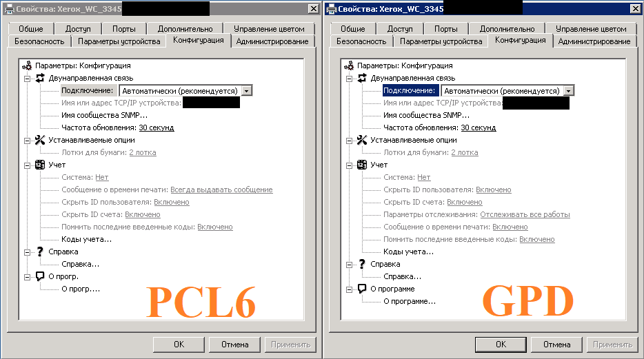This screenshot has height=359, width=644.
Task: Click the bidirectional communication icon in GPD window
Action: [362, 78]
